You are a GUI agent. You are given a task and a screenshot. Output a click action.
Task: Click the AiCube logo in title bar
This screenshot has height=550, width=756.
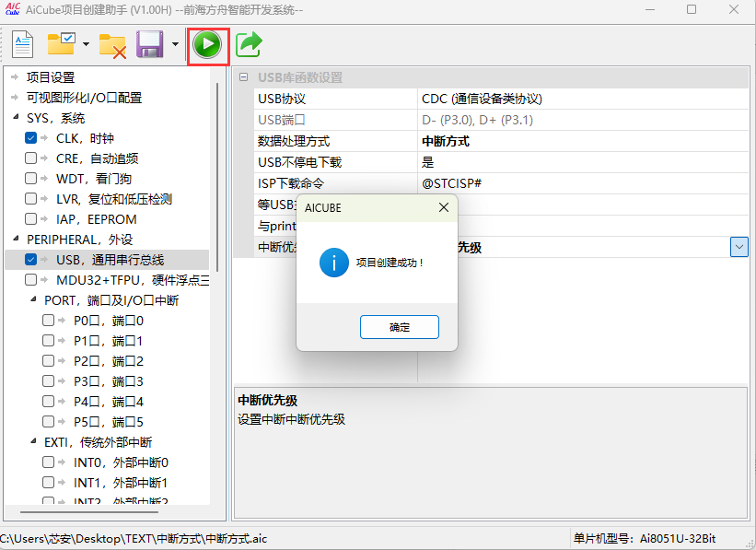click(13, 9)
